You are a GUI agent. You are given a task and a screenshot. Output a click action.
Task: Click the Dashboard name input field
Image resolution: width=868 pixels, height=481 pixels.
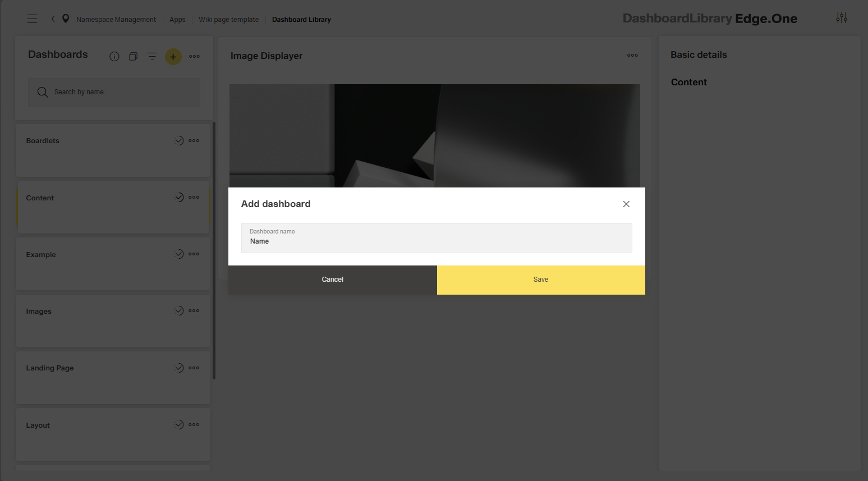pyautogui.click(x=436, y=238)
